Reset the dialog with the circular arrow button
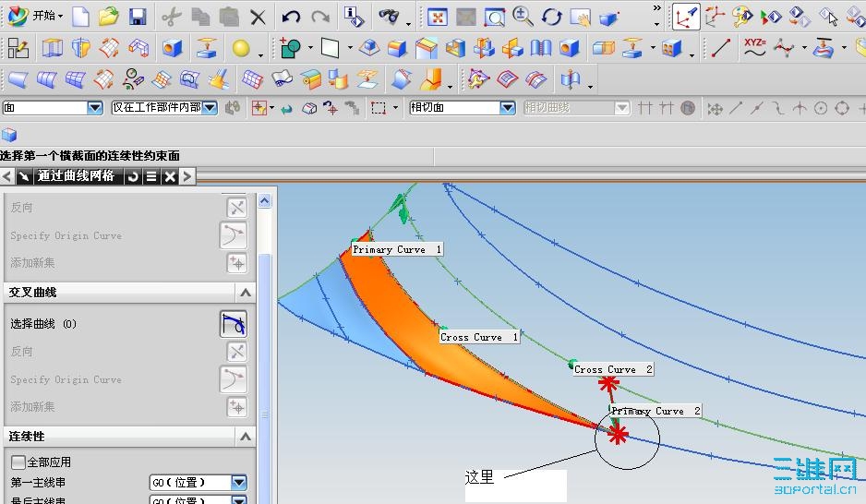The width and height of the screenshot is (866, 504). tap(133, 176)
